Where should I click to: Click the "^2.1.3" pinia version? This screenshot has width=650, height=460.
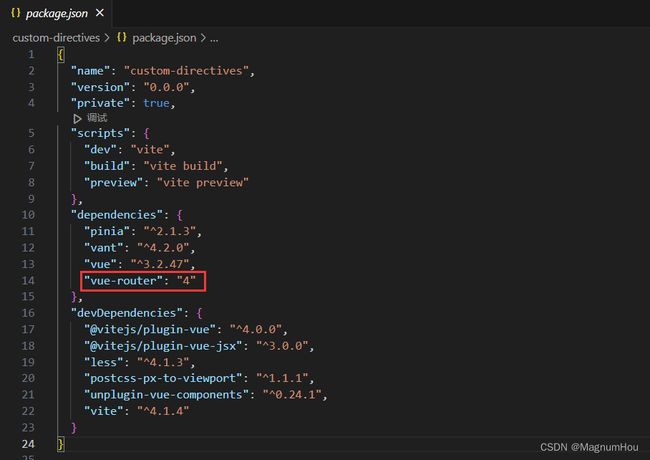click(170, 231)
